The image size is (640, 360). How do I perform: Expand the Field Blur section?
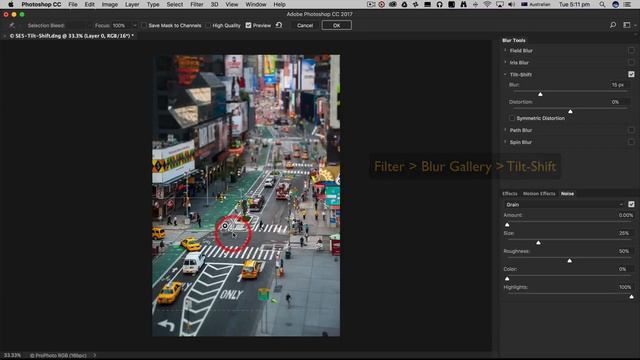[x=505, y=51]
